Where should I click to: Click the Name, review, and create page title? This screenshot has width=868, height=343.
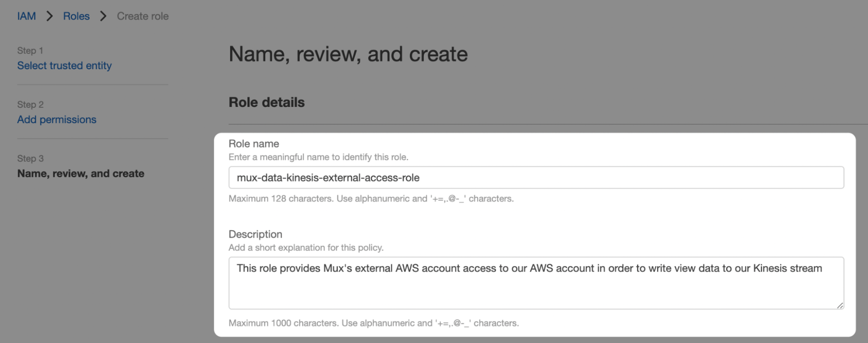pyautogui.click(x=348, y=54)
